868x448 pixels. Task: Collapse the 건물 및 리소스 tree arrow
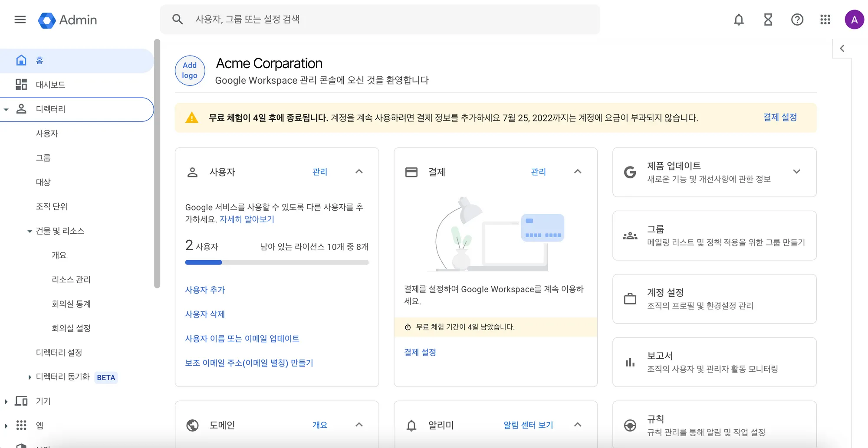click(30, 232)
